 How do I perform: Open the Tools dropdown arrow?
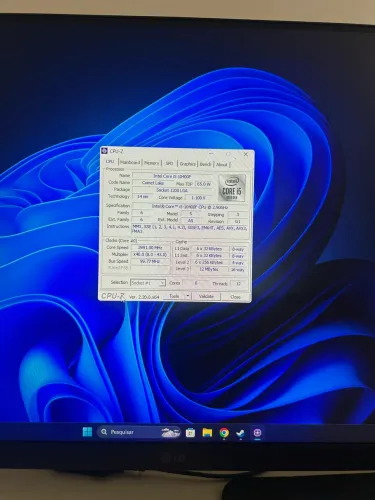point(188,296)
